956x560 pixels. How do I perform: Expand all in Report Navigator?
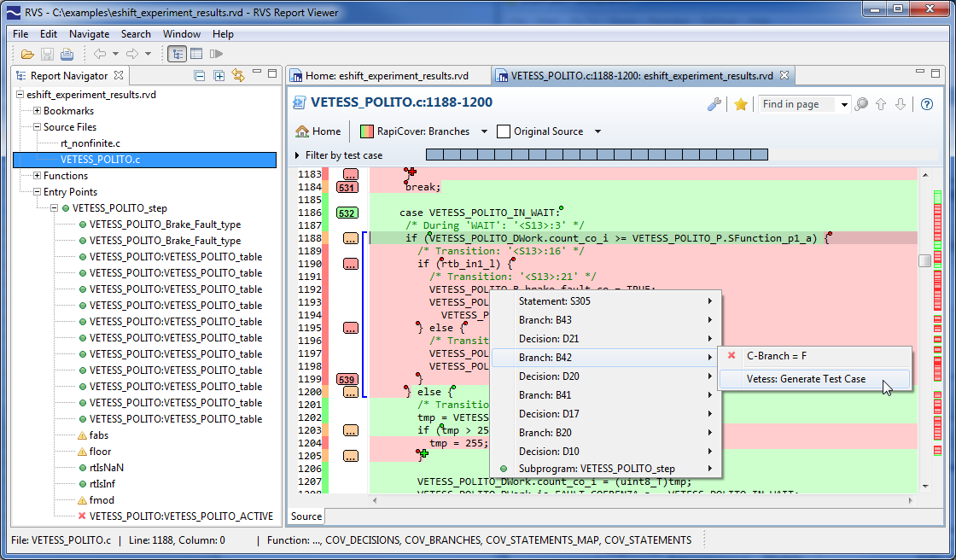(219, 76)
